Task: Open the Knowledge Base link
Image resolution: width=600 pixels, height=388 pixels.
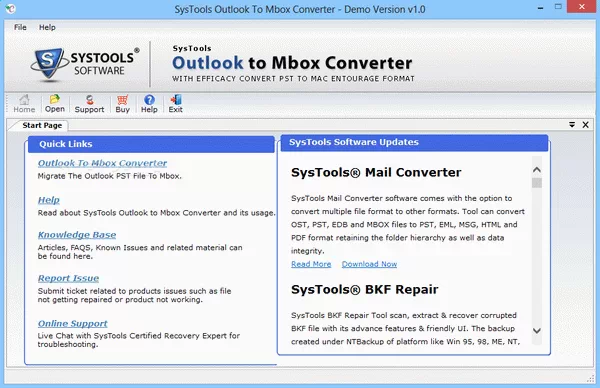Action: coord(77,235)
